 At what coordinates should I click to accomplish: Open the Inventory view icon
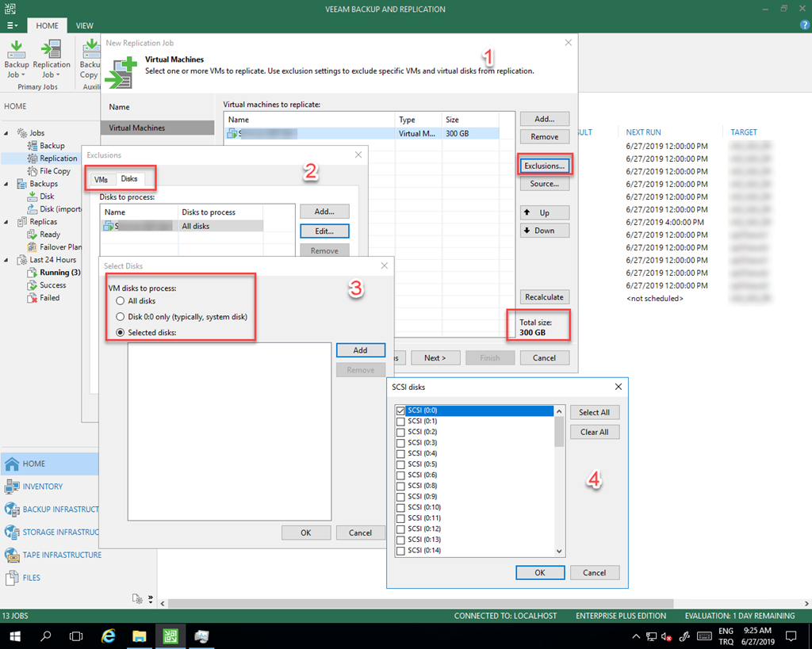(x=13, y=487)
